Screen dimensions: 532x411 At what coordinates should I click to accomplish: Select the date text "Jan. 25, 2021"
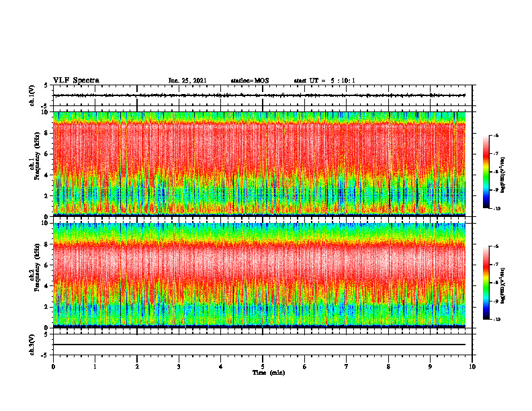(x=187, y=81)
